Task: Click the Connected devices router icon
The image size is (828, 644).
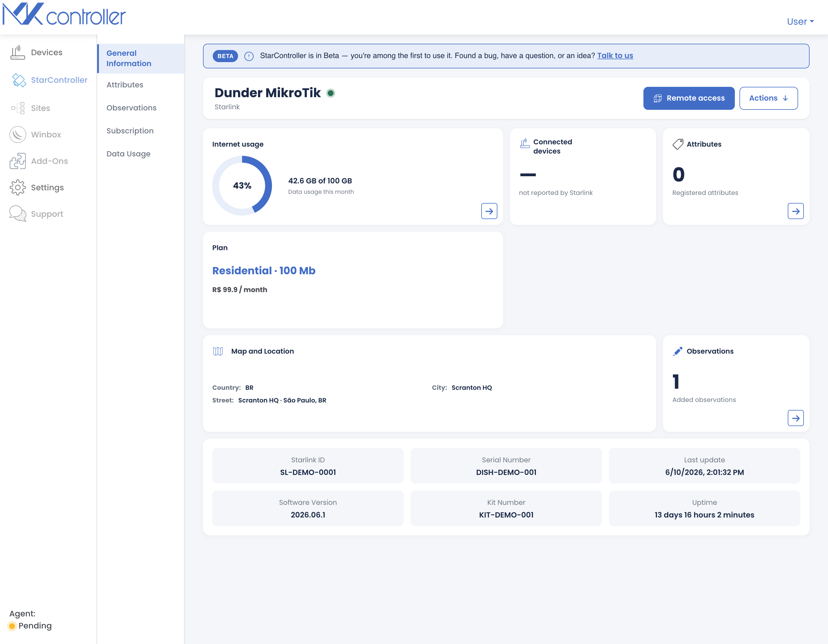Action: pyautogui.click(x=525, y=143)
